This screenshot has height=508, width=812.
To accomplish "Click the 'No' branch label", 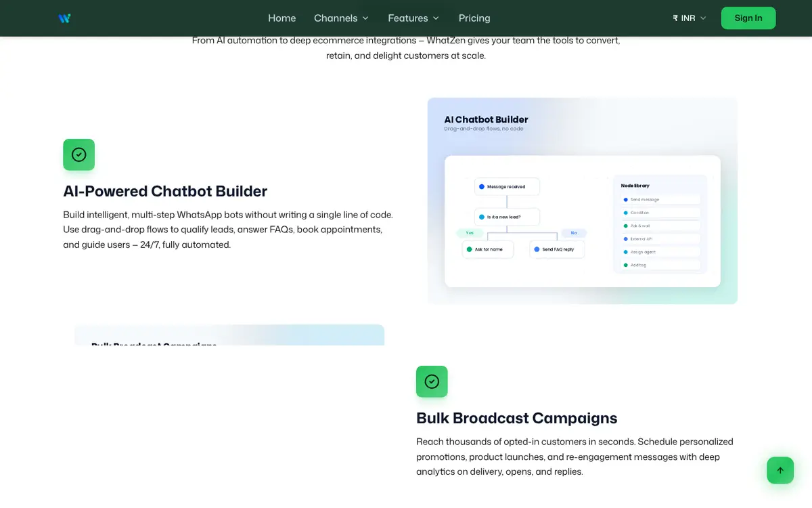I will click(x=574, y=232).
